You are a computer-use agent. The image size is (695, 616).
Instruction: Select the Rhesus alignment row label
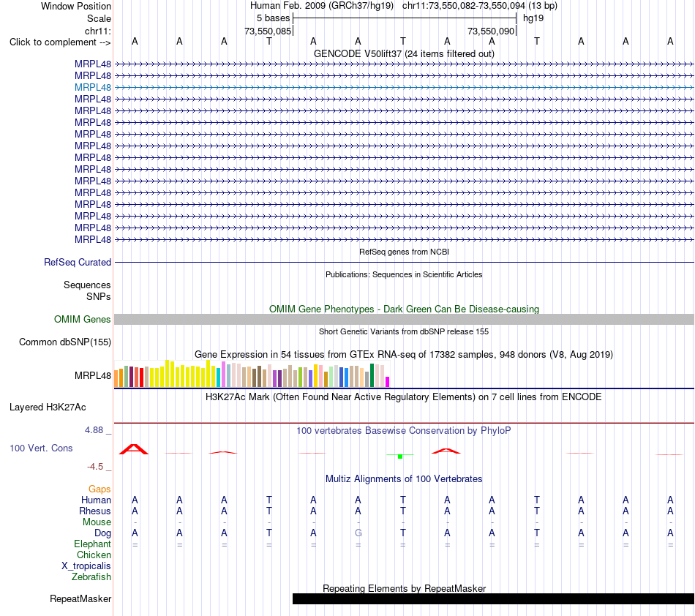point(95,511)
